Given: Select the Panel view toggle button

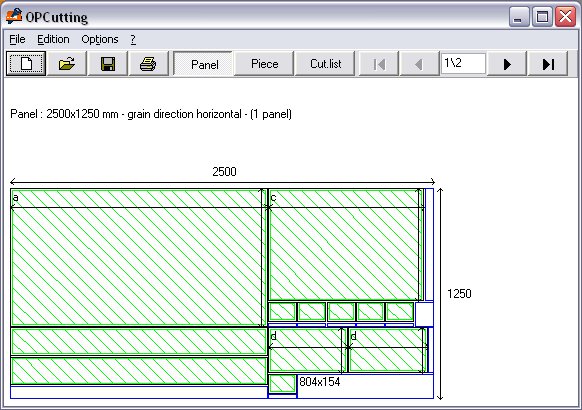Looking at the screenshot, I should point(203,64).
